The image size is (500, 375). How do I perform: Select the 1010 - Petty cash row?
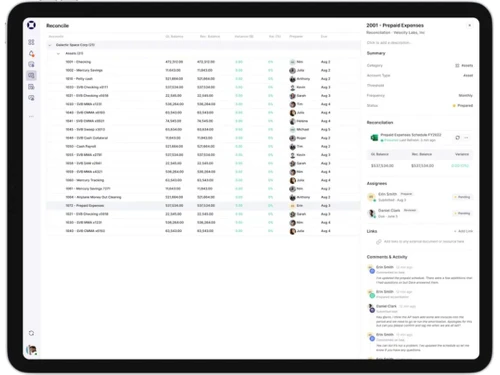(x=203, y=79)
